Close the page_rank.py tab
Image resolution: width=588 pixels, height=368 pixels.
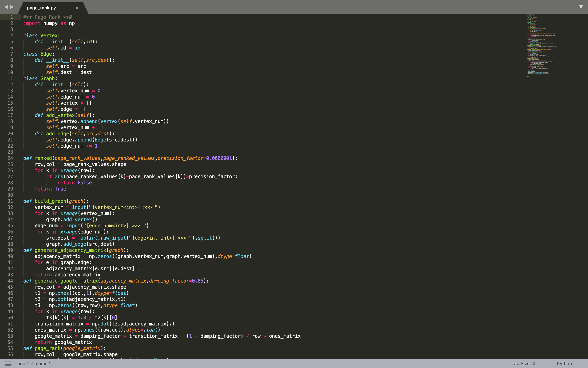(x=77, y=8)
